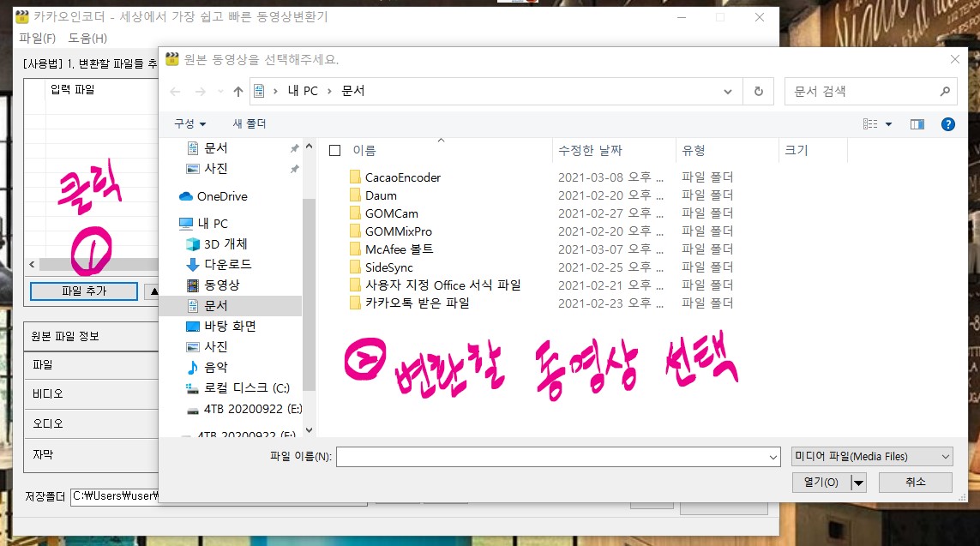This screenshot has width=980, height=546.
Task: Click the Forward arrow in file dialog
Action: point(200,92)
